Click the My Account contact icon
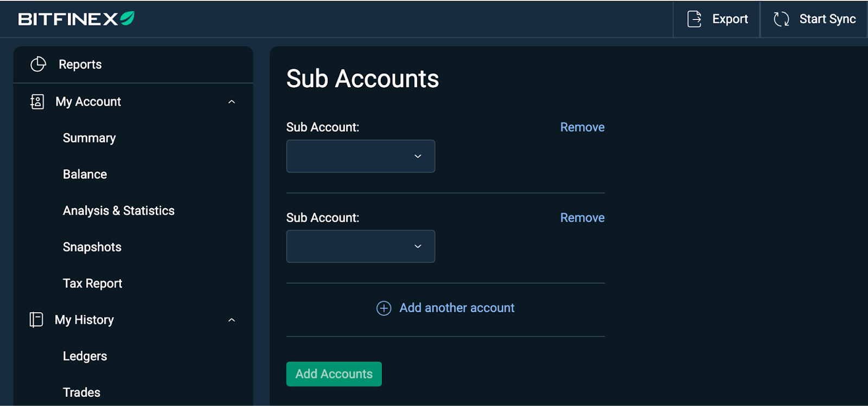868x406 pixels. (37, 101)
